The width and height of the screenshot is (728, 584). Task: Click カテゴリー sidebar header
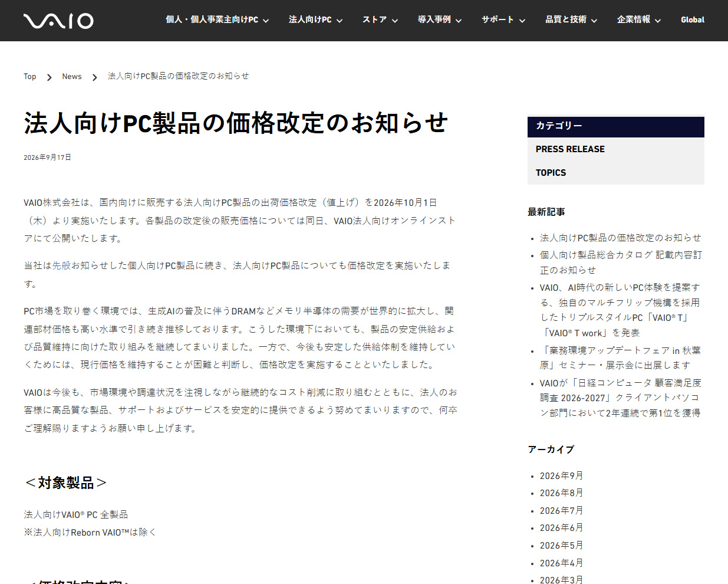[x=616, y=126]
